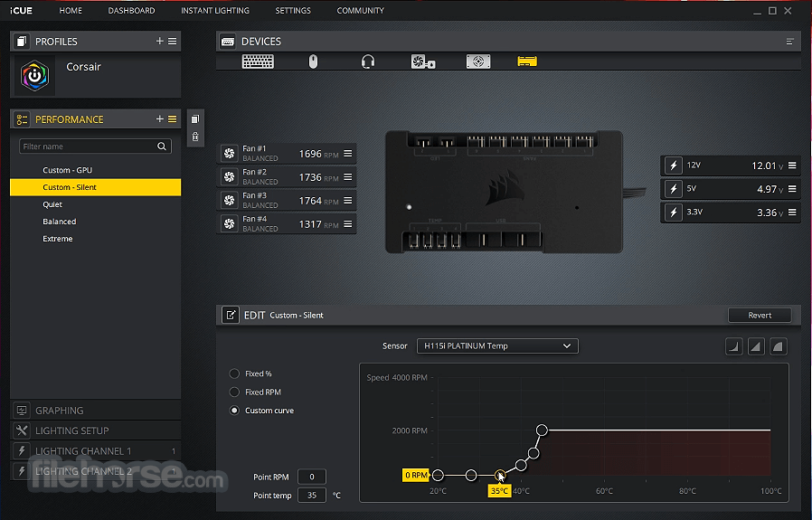Click the Fan #3 fan icon
812x520 pixels.
pyautogui.click(x=229, y=200)
